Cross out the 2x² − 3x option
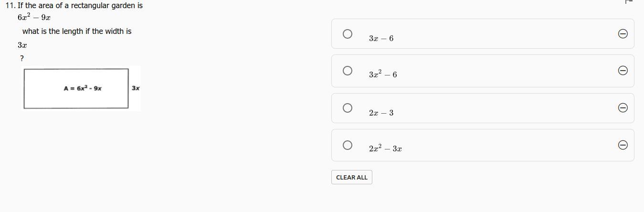Screen dimensions: 644x212 coord(623,145)
